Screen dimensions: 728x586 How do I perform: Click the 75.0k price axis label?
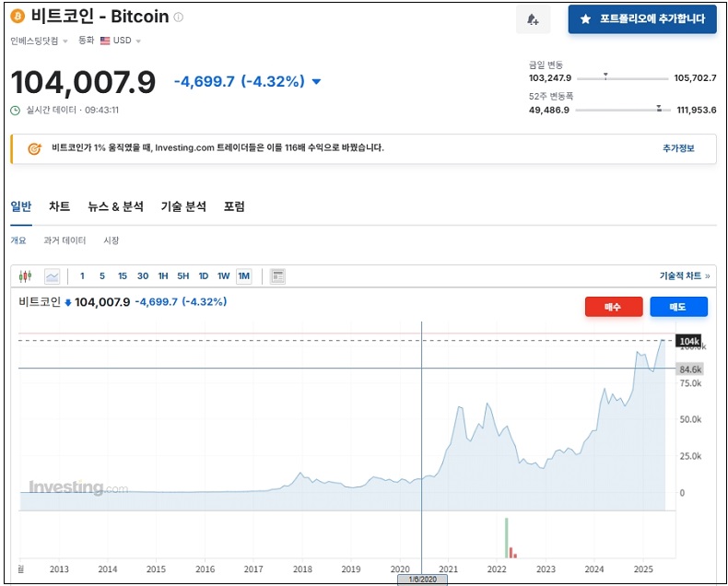[x=690, y=383]
